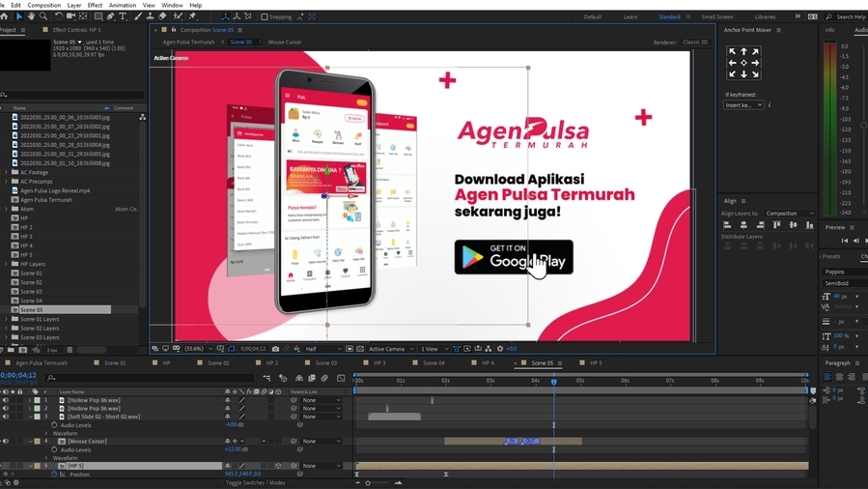Click the Home icon in toolbar
Viewport: 868px width, 489px height.
(x=5, y=16)
